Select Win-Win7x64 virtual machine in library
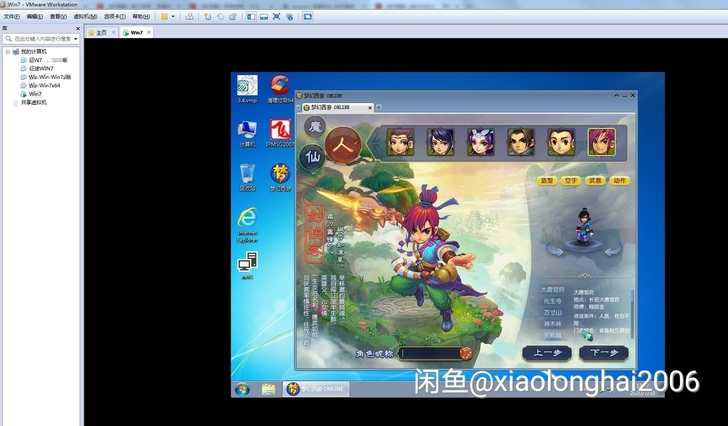Viewport: 728px width, 426px height. pos(43,85)
